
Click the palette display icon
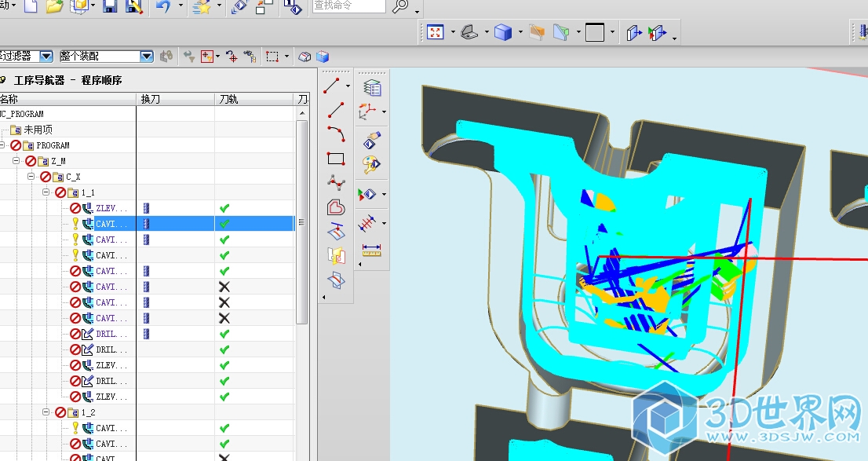pyautogui.click(x=371, y=165)
